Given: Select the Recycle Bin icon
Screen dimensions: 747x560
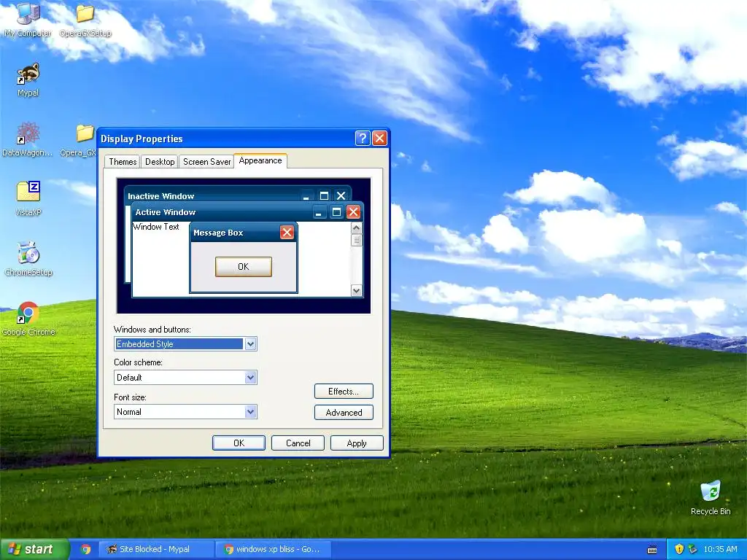Looking at the screenshot, I should pos(711,497).
